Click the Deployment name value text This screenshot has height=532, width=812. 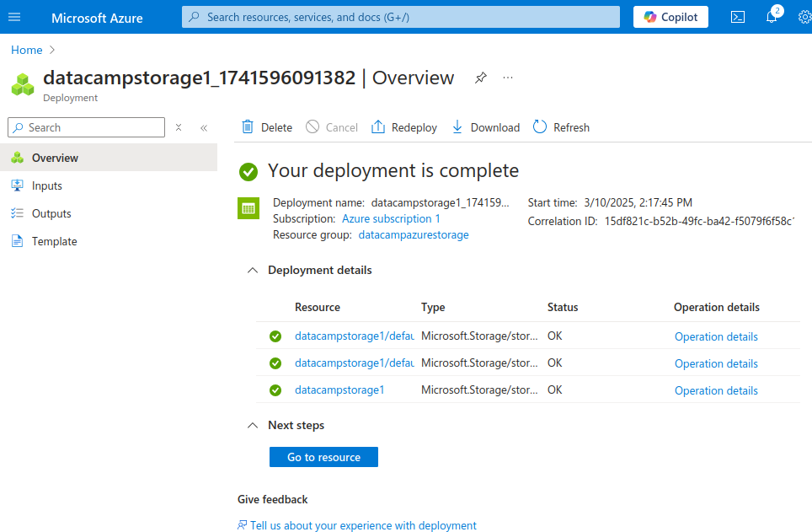[441, 202]
